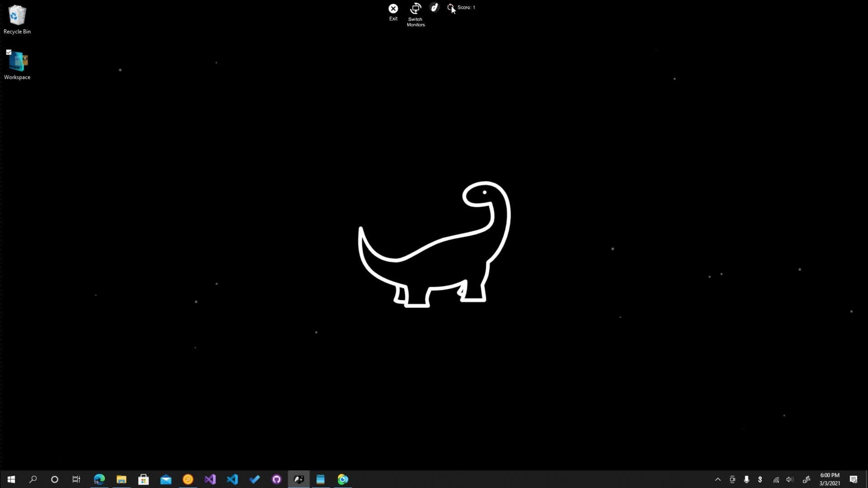868x488 pixels.
Task: Toggle the Workspace shortcut checkbox
Action: [9, 52]
